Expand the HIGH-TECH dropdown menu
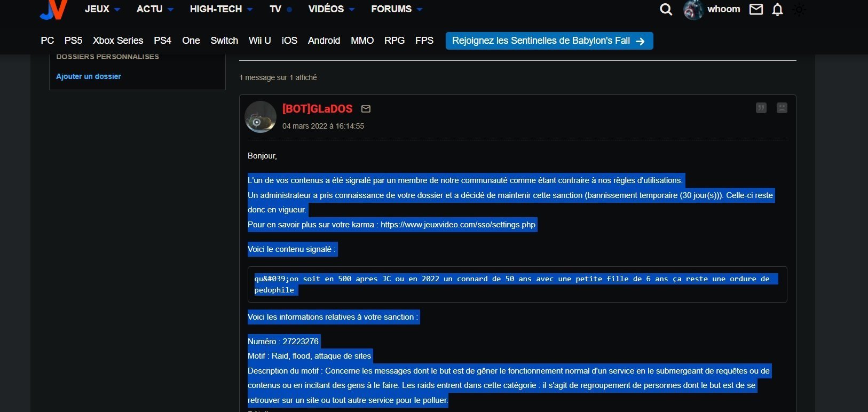 pyautogui.click(x=222, y=9)
